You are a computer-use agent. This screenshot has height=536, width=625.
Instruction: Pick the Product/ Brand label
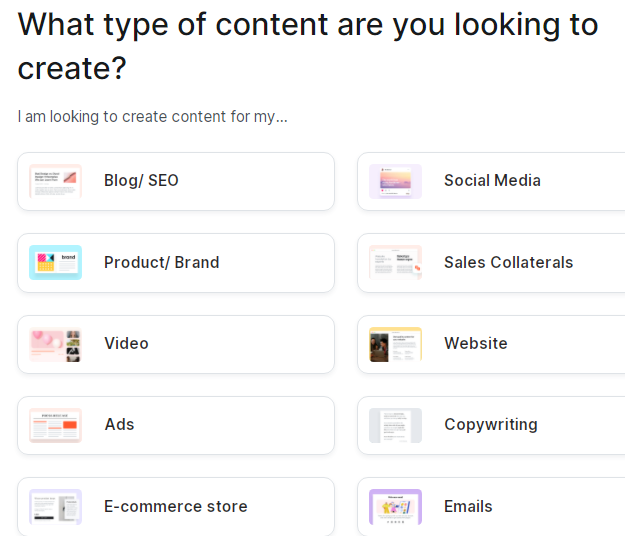[x=161, y=262]
